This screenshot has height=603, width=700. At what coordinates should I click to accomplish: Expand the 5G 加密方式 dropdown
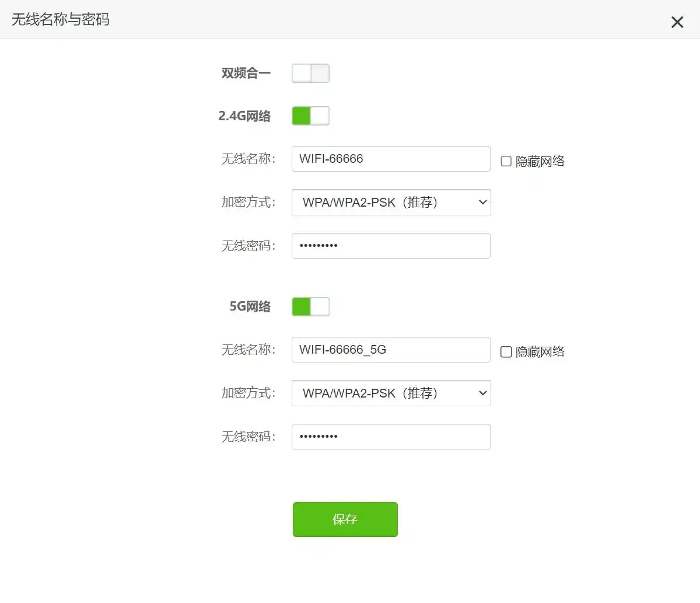391,393
